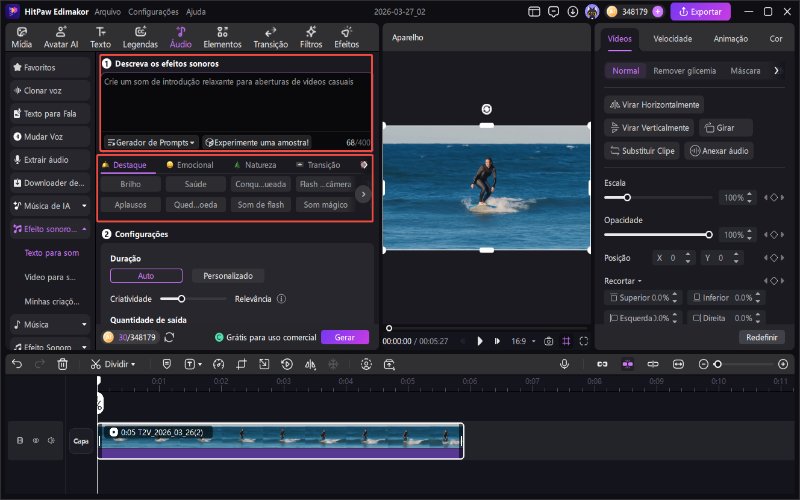
Task: Click the crop grid icon in preview
Action: pyautogui.click(x=566, y=341)
